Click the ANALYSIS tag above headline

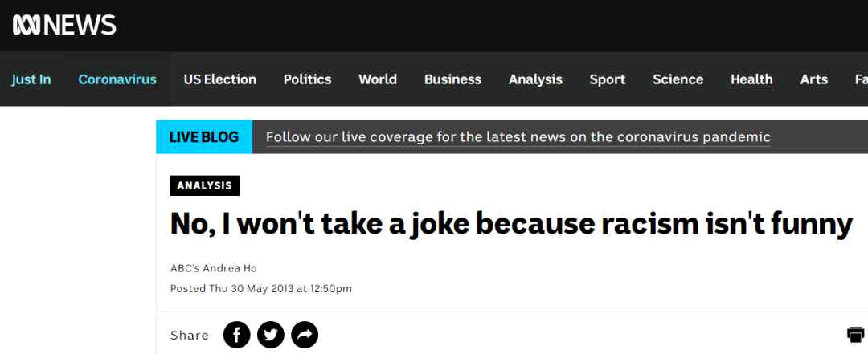[x=205, y=186]
